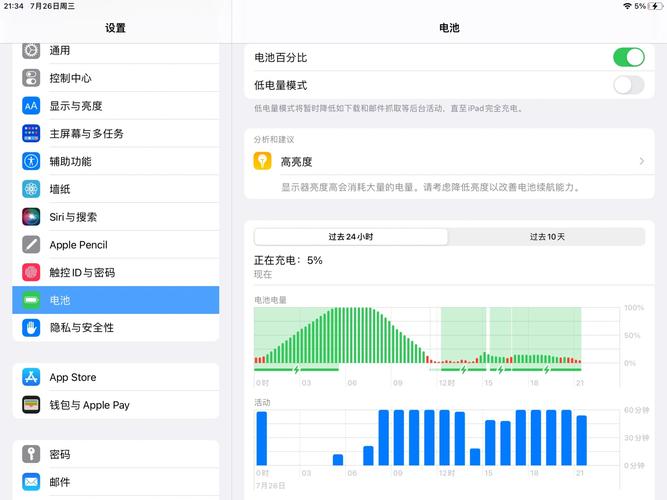Open Siri与搜索 settings label
Screen dimensions: 667x500
pos(73,217)
